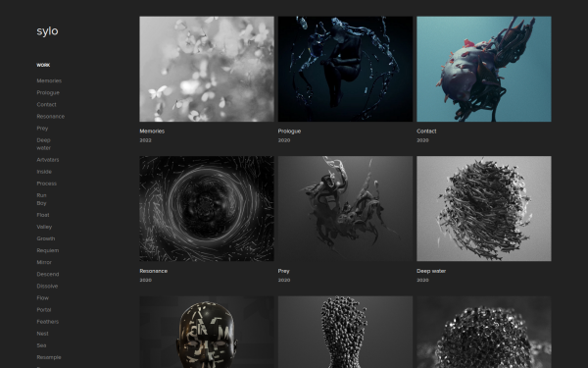Click the 2020 year under Prey
Screen dimensions: 588x368
click(284, 280)
